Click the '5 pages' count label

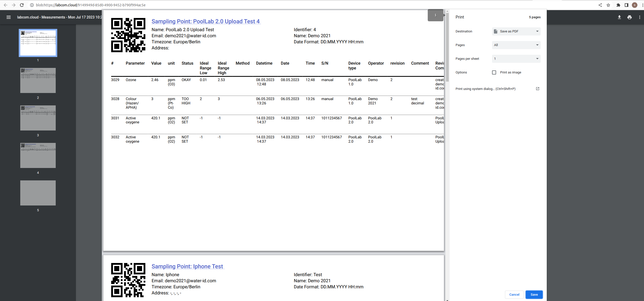click(535, 17)
